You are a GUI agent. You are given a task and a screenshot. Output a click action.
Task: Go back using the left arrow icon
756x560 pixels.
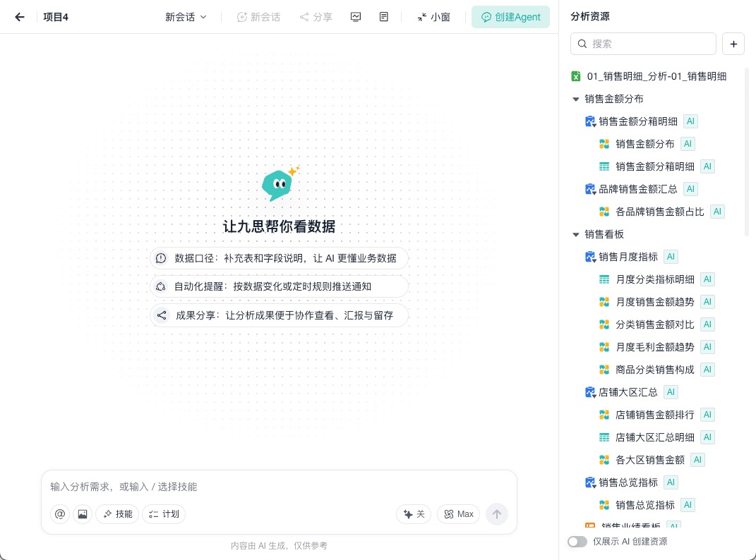coord(19,17)
